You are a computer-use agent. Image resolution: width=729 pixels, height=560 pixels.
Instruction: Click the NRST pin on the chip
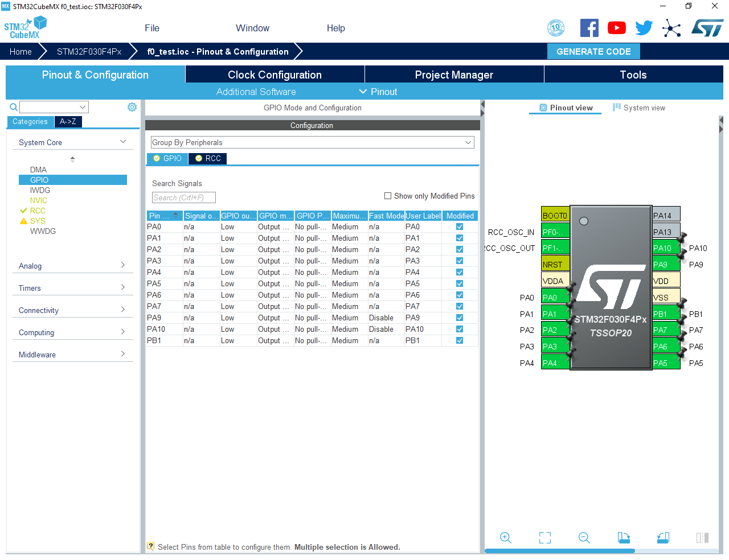point(555,265)
